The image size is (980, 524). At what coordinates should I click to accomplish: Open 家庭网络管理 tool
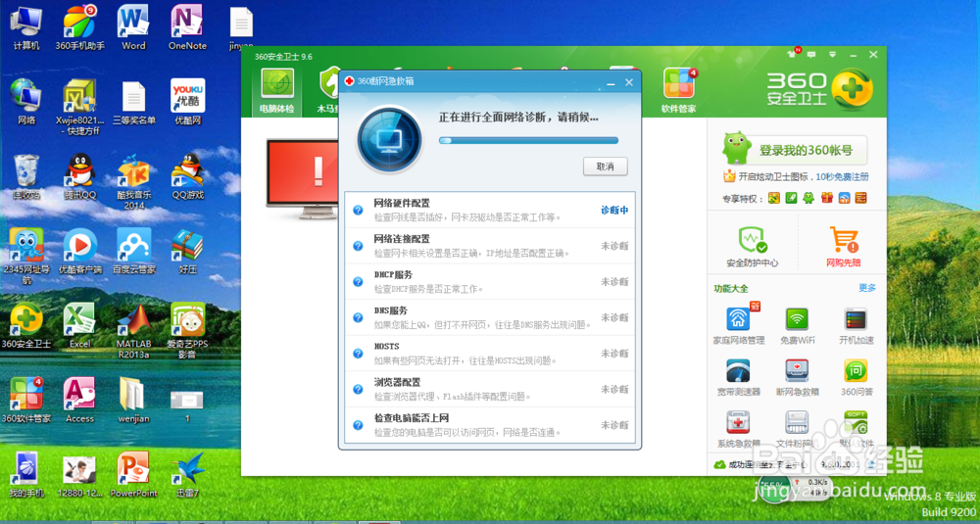click(739, 325)
